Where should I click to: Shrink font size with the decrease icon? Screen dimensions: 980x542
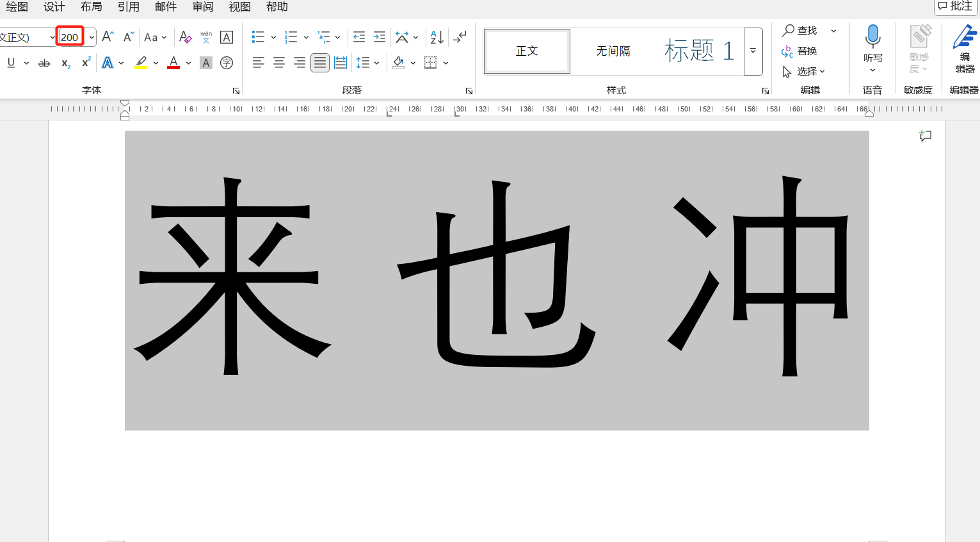coord(129,37)
